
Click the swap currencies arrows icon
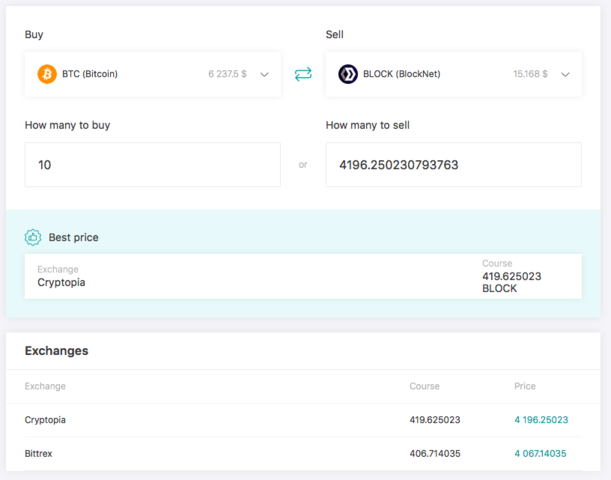303,74
